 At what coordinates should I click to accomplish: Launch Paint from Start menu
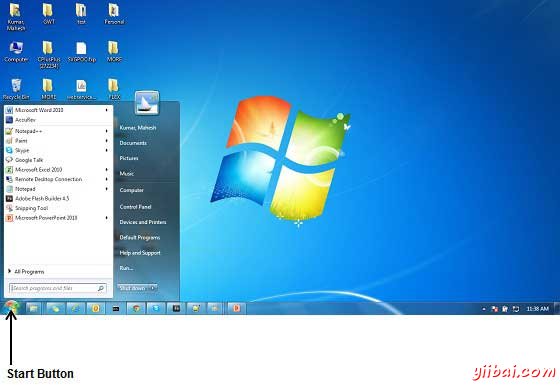tap(58, 141)
